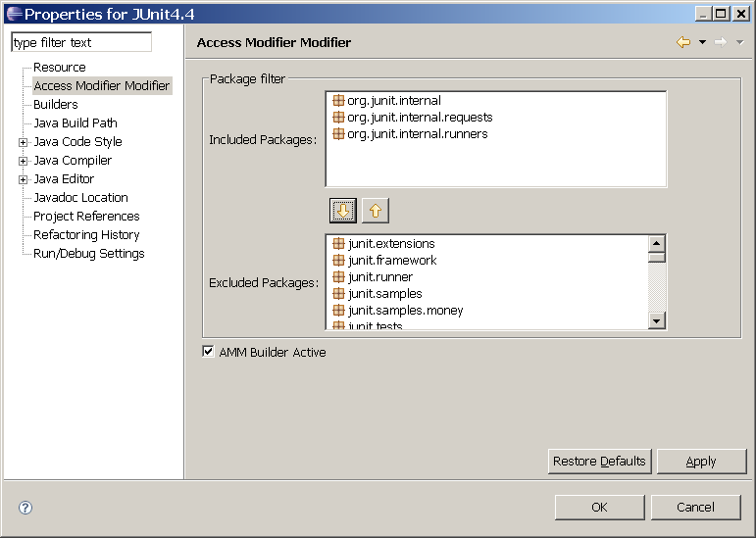Screen dimensions: 756x538
Task: Open Refactoring History page
Action: [x=86, y=234]
